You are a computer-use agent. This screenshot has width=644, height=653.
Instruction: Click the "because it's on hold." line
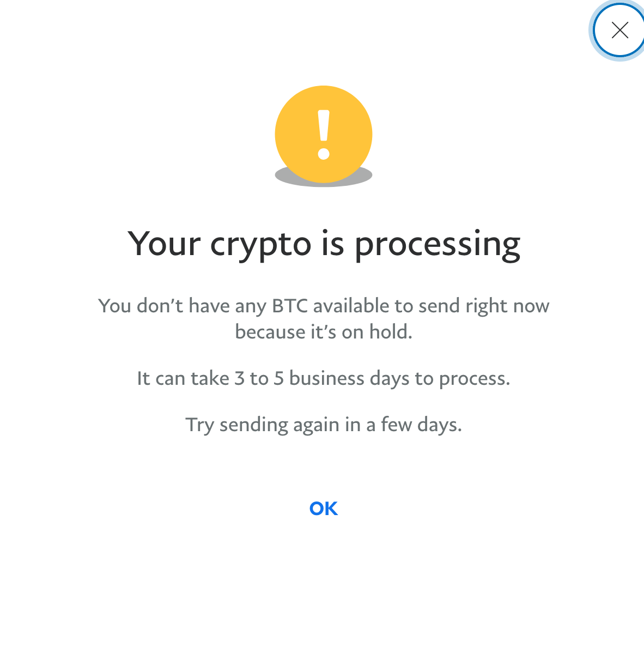[x=324, y=332]
